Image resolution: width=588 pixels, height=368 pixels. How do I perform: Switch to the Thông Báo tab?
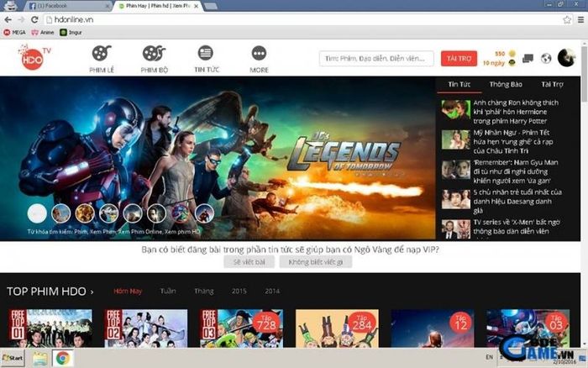coord(506,84)
